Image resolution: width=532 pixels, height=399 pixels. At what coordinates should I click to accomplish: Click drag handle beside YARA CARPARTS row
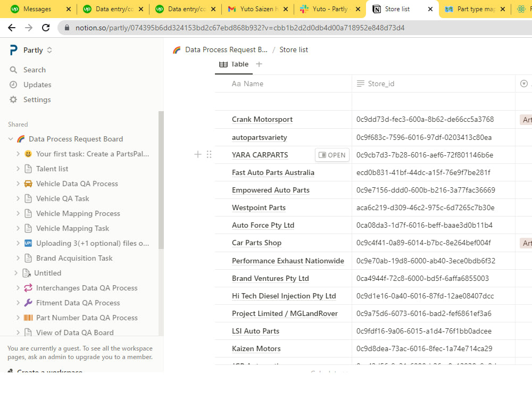[209, 155]
